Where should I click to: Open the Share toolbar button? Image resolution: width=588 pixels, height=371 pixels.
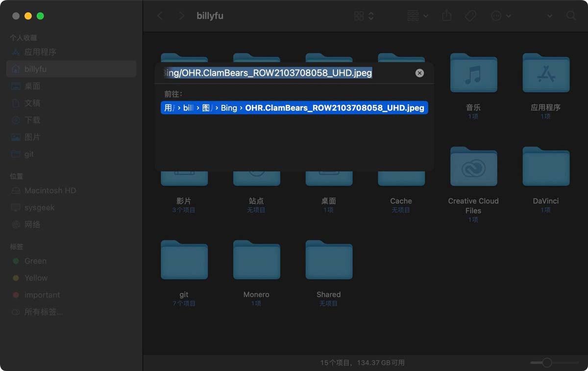coord(446,16)
